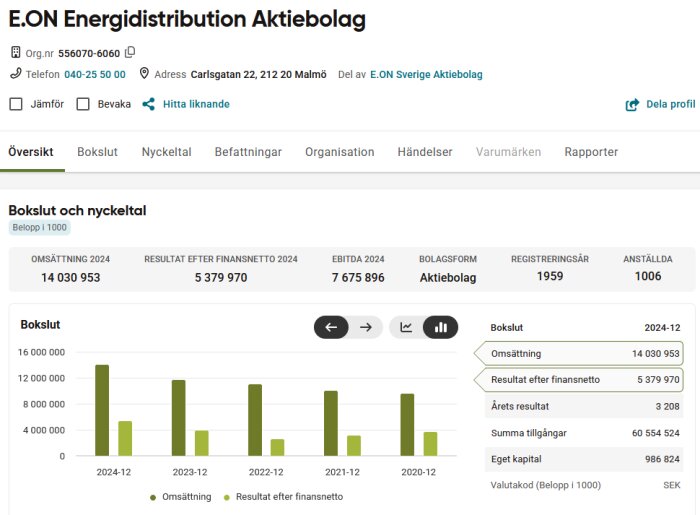
Task: Click the 2023-12 Omsättning dark bar
Action: pos(179,418)
